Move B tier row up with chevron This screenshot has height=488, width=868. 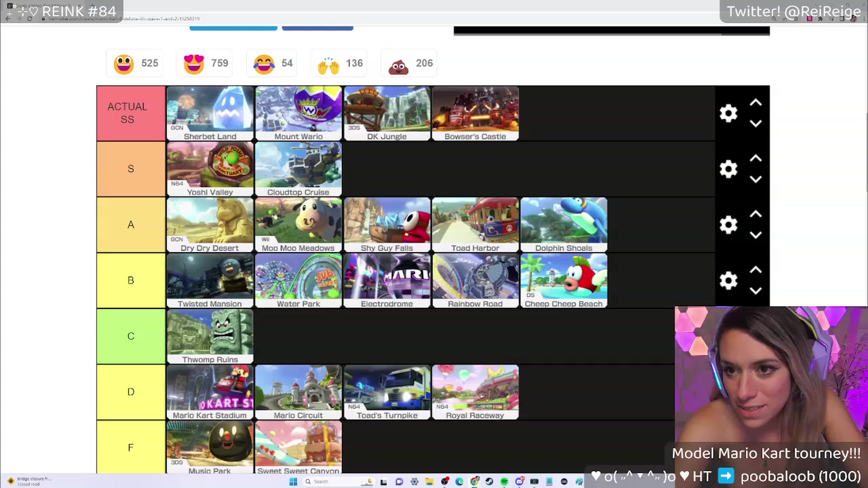755,270
